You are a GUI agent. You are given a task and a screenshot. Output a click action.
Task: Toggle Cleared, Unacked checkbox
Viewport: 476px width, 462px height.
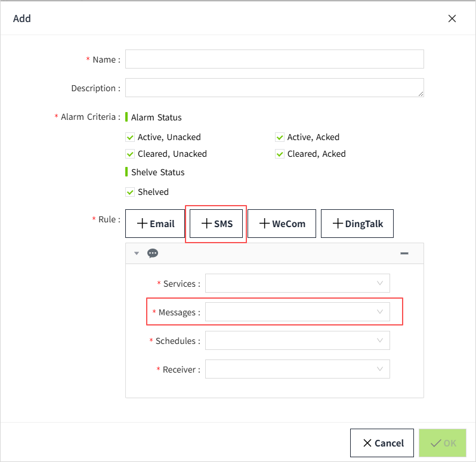pyautogui.click(x=130, y=154)
